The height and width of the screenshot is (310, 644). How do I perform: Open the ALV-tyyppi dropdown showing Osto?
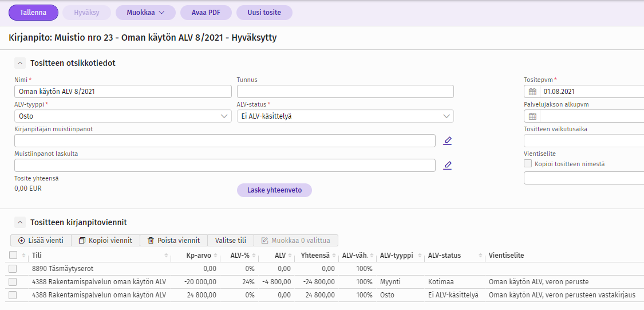(x=123, y=116)
